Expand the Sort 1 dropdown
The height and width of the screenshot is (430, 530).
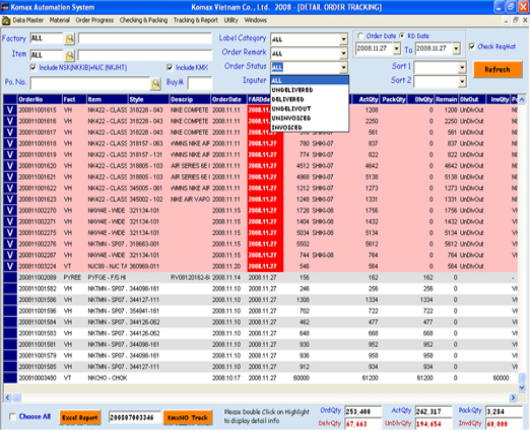click(x=462, y=68)
